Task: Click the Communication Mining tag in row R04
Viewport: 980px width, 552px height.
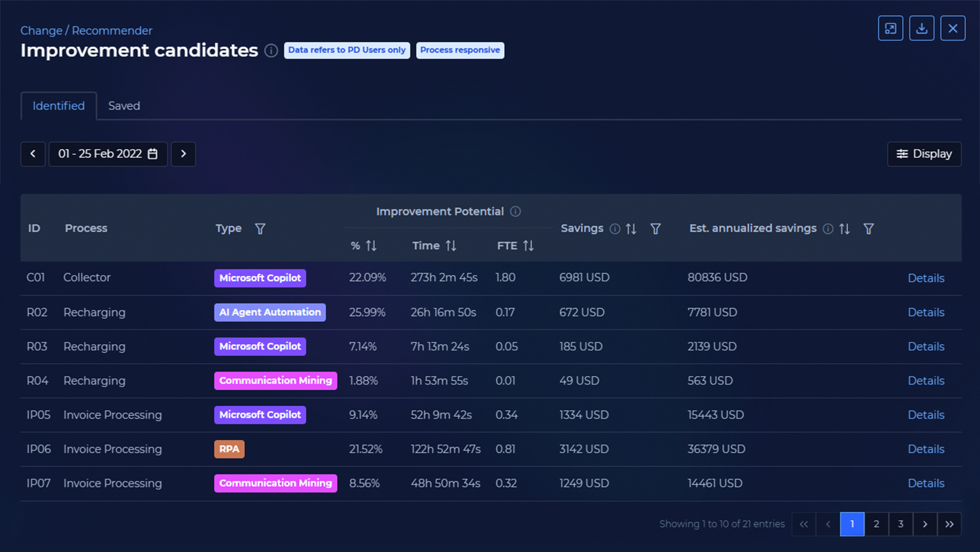Action: 275,381
